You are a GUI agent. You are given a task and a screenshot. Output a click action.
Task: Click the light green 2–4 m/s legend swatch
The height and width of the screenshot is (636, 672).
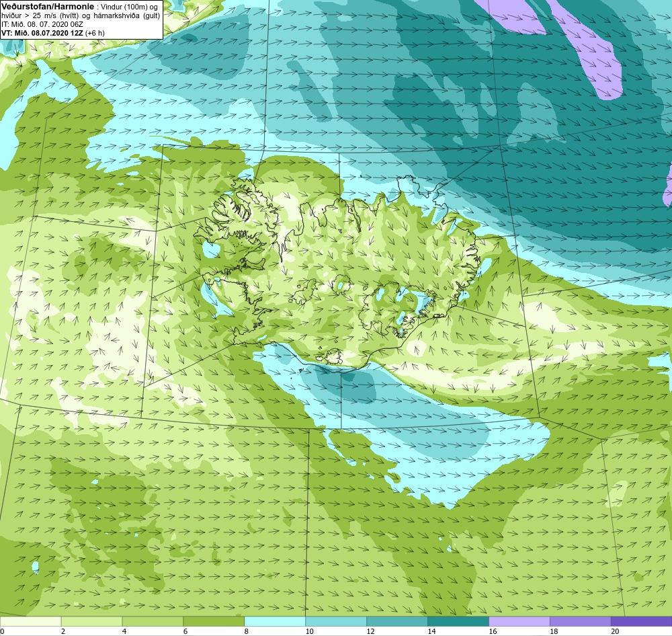(91, 621)
